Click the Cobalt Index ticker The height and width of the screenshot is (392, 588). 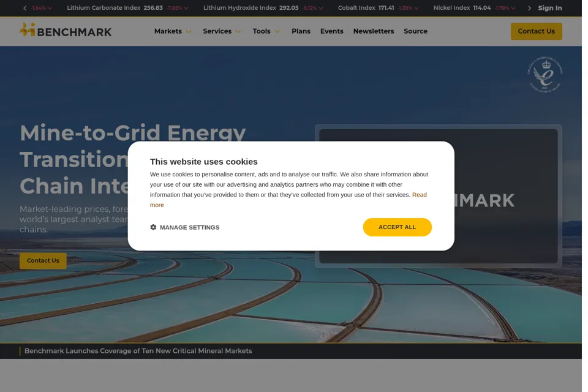[378, 8]
